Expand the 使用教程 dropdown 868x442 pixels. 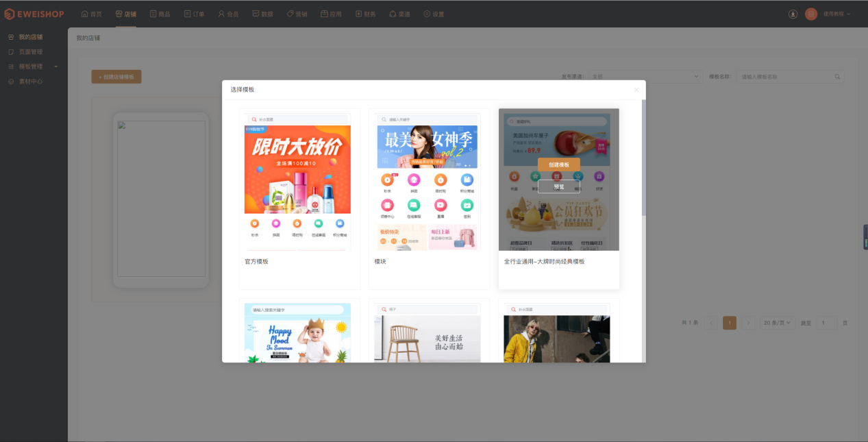pos(837,14)
